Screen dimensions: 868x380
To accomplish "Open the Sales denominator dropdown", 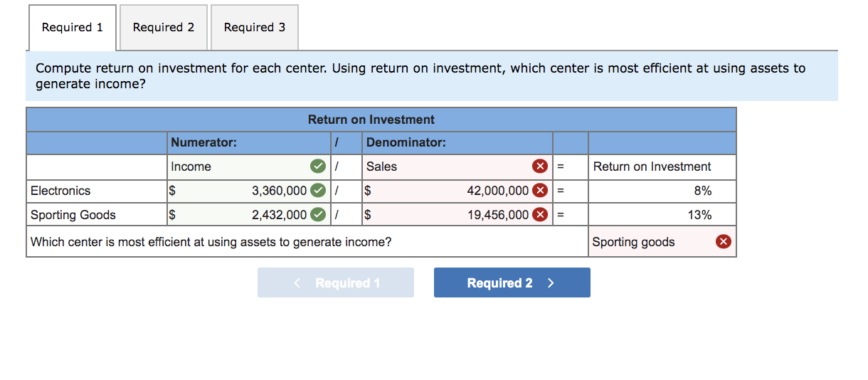I will tap(447, 167).
